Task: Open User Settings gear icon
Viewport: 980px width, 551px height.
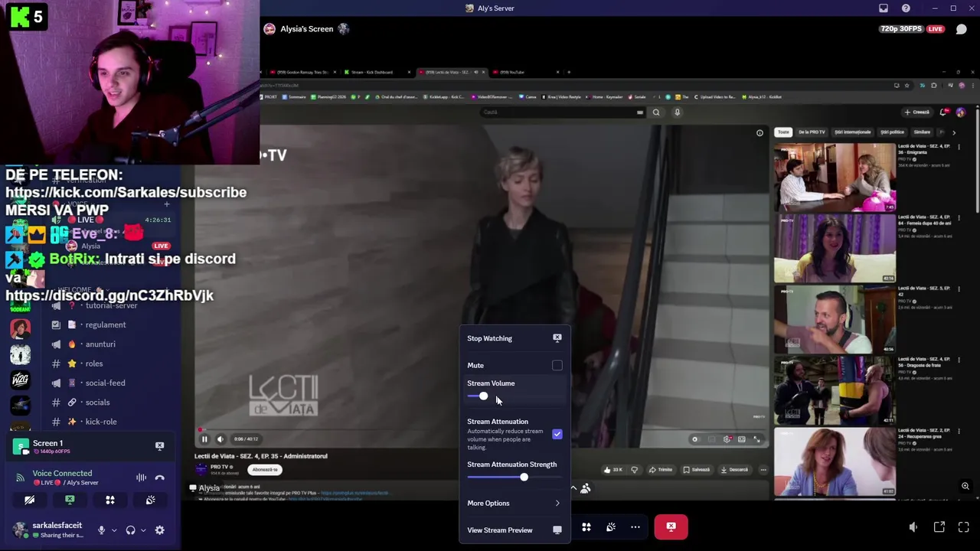Action: click(160, 530)
